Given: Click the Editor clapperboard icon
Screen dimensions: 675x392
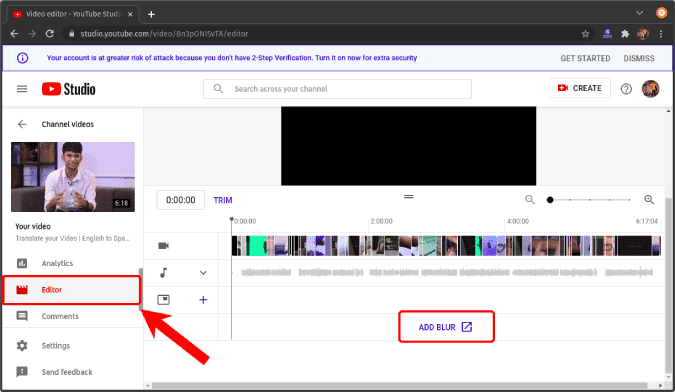Looking at the screenshot, I should (22, 290).
